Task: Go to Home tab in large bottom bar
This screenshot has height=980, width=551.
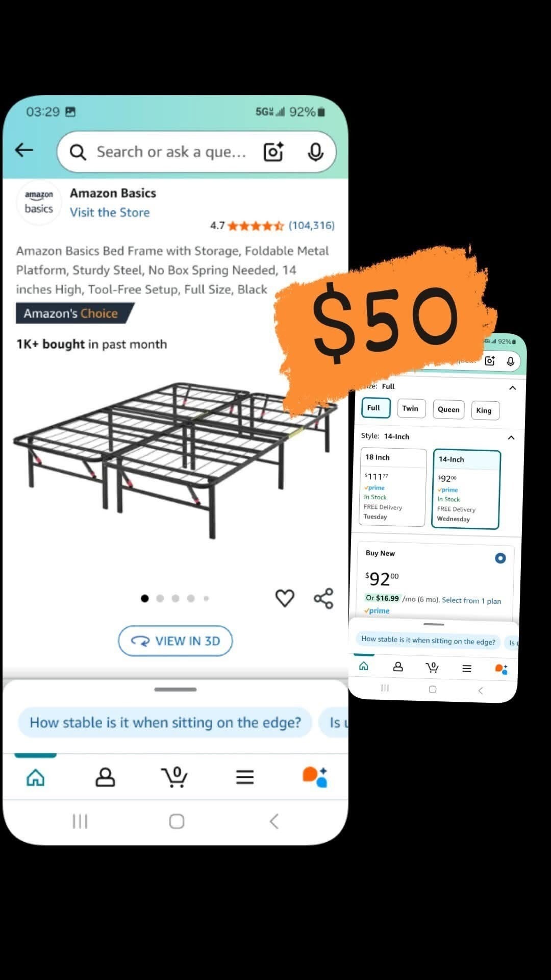Action: 36,777
